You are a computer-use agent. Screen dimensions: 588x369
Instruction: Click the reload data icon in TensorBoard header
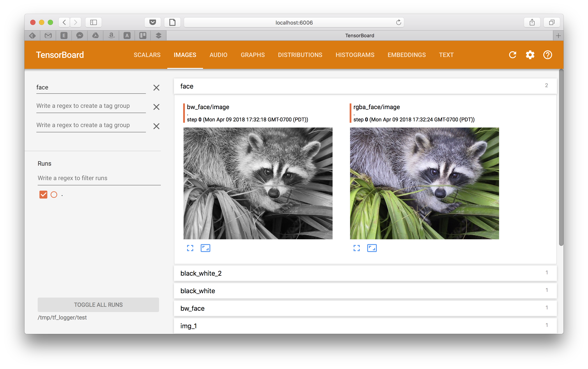click(512, 55)
